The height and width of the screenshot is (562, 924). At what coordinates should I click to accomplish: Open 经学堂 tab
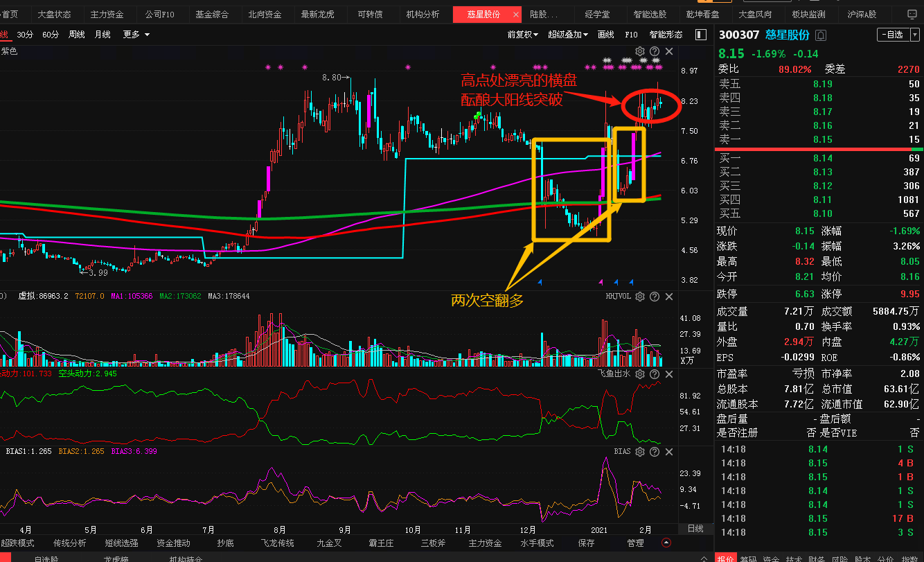[x=597, y=15]
